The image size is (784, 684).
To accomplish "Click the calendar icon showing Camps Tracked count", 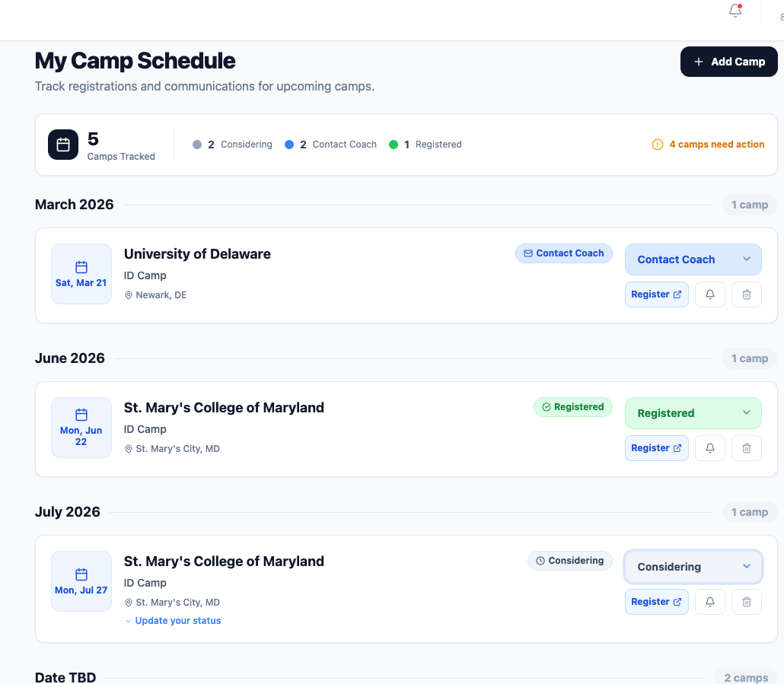I will click(x=63, y=144).
